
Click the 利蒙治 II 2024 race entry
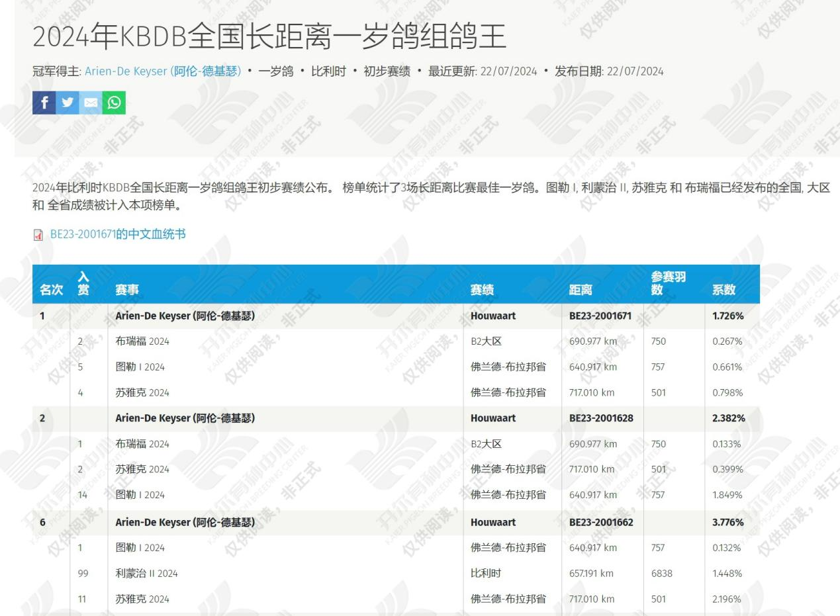146,574
